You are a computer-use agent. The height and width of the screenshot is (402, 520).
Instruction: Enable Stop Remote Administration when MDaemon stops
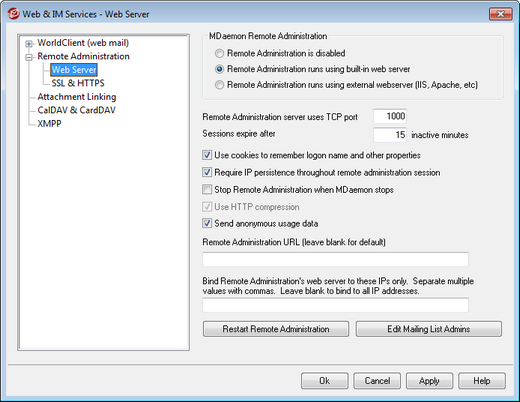(207, 190)
